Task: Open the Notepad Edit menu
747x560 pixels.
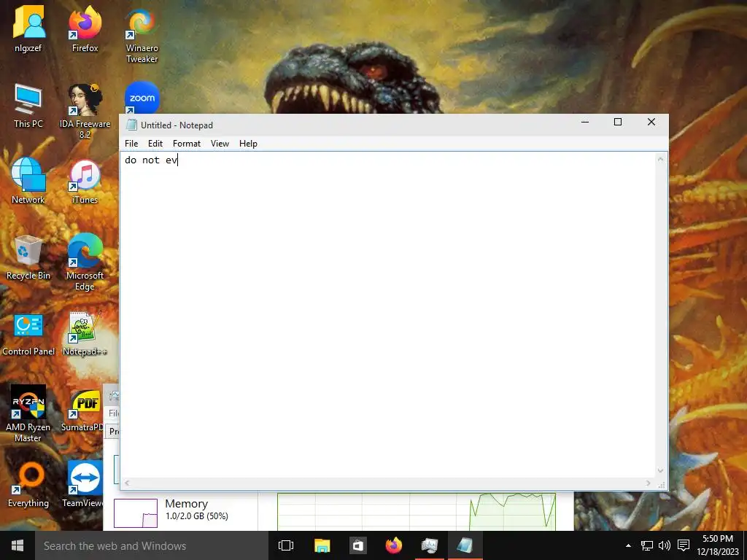Action: pyautogui.click(x=155, y=144)
